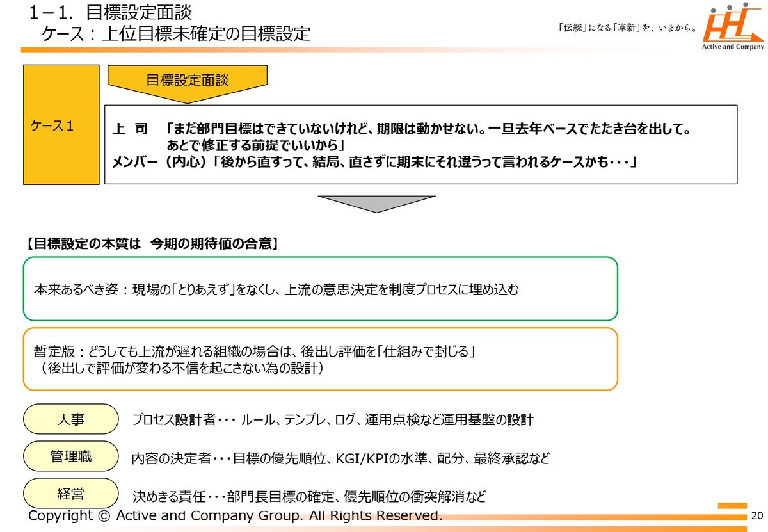
Task: Click the page number 20
Action: coord(757,516)
